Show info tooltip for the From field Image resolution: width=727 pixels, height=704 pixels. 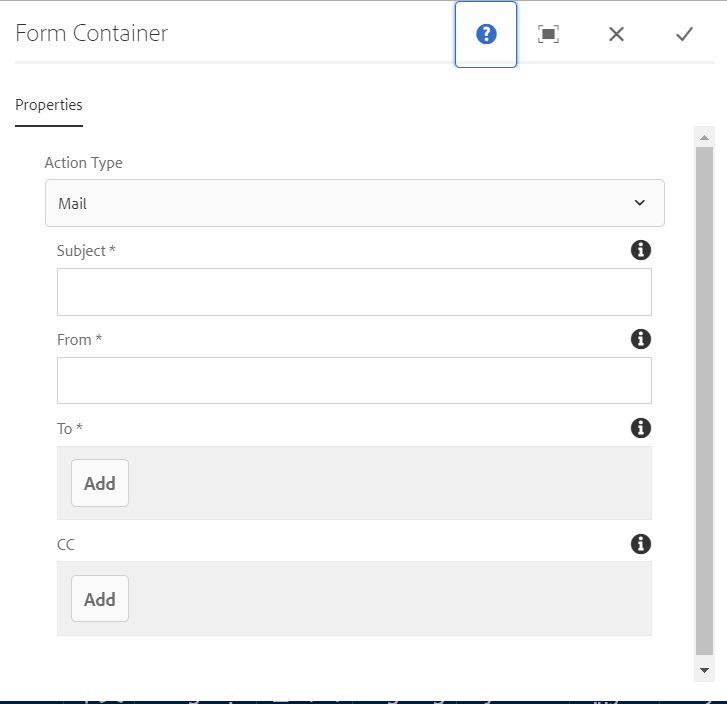[x=641, y=339]
